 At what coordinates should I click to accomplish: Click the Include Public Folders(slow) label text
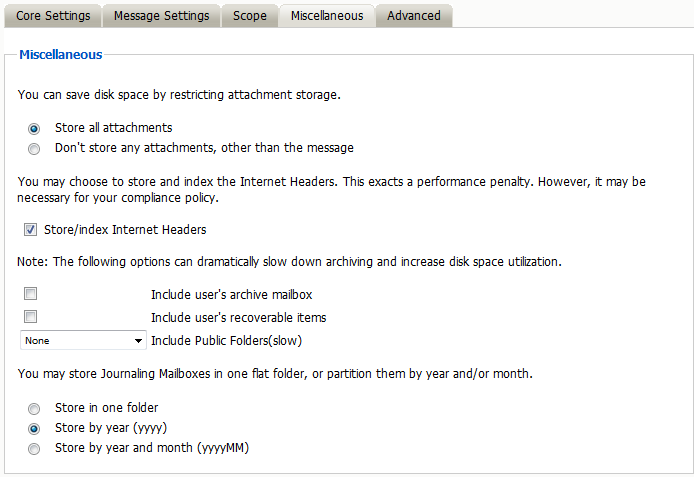pos(226,341)
